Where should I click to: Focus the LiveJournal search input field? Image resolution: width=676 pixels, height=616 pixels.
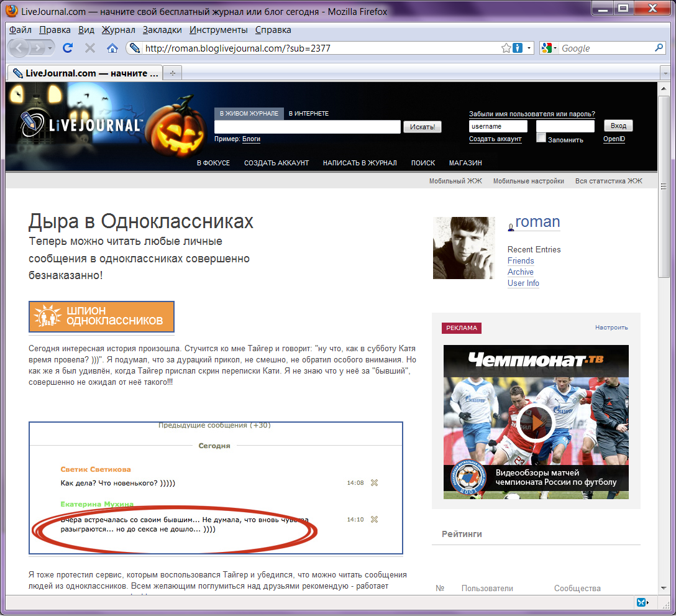308,127
